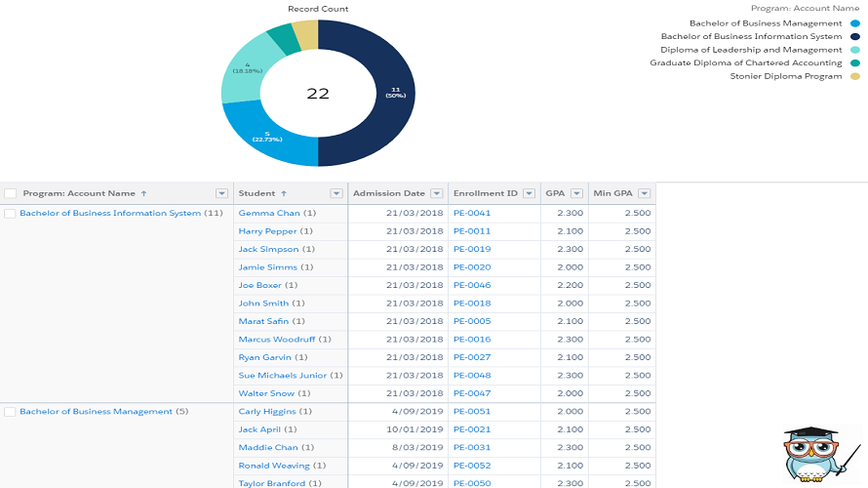Check the Bachelor of Business Information System row
Screen dimensions: 868x488
[x=11, y=213]
